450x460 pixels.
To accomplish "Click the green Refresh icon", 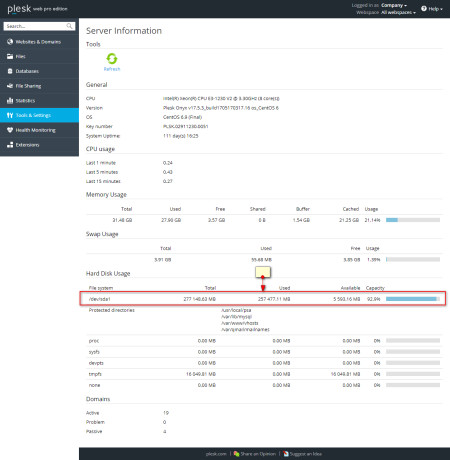I will (112, 59).
